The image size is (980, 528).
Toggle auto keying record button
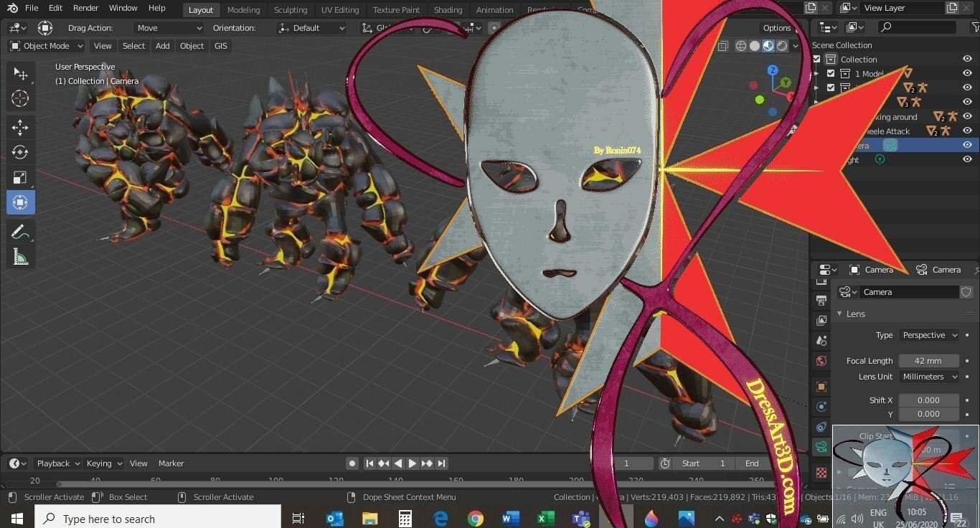point(352,463)
